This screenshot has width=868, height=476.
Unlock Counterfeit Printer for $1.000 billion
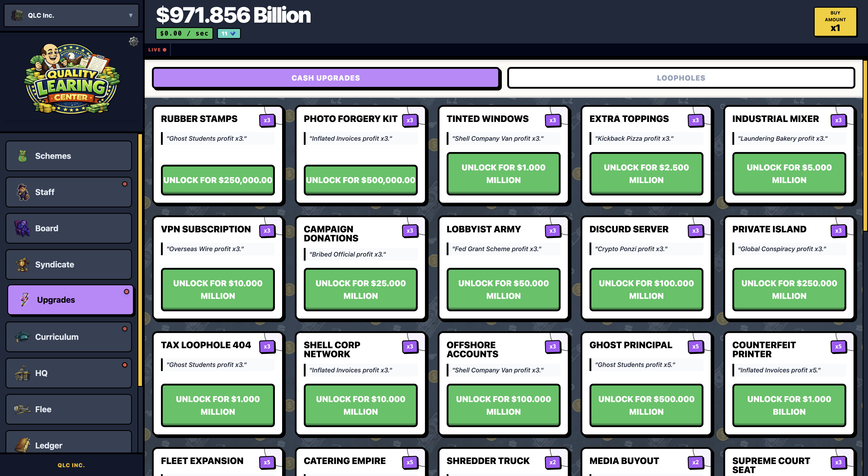coord(789,405)
